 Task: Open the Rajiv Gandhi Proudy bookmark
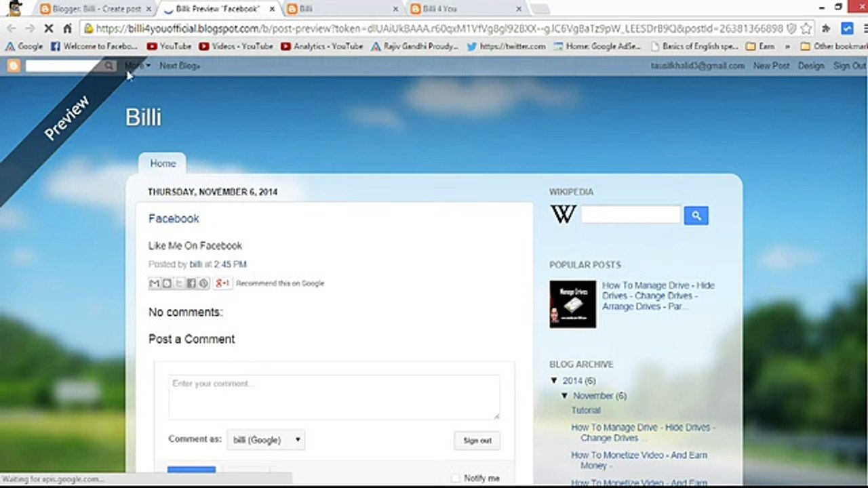414,46
